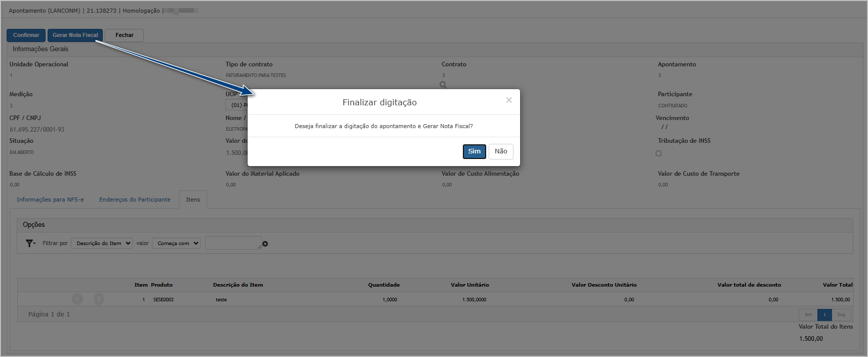Click the Fechar button
Image resolution: width=868 pixels, height=357 pixels.
(124, 35)
